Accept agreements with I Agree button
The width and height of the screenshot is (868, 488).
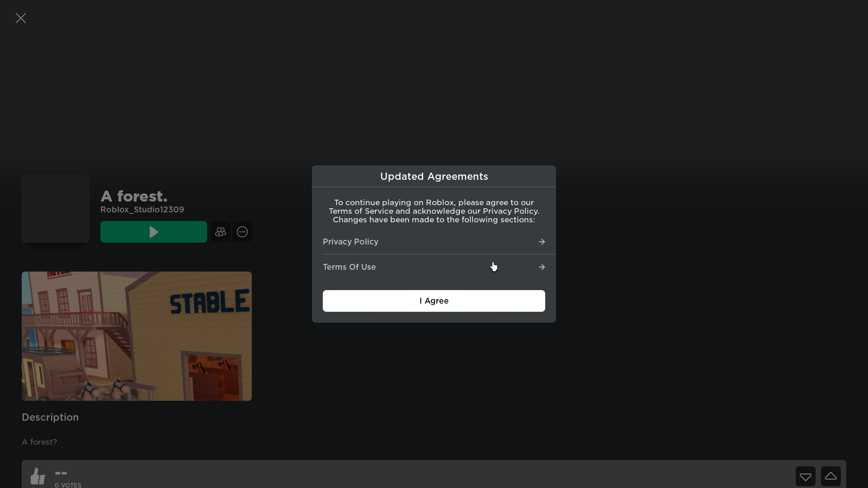(434, 301)
